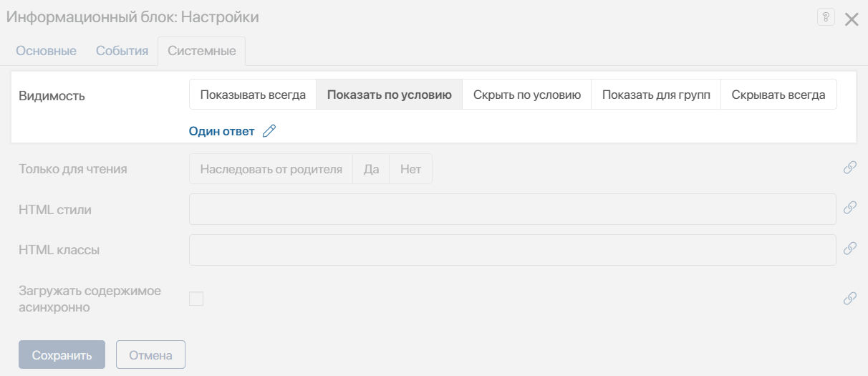Screen dimensions: 868x376
Task: Tick the Загружать содержимое асинхронно checkbox
Action: pyautogui.click(x=196, y=299)
